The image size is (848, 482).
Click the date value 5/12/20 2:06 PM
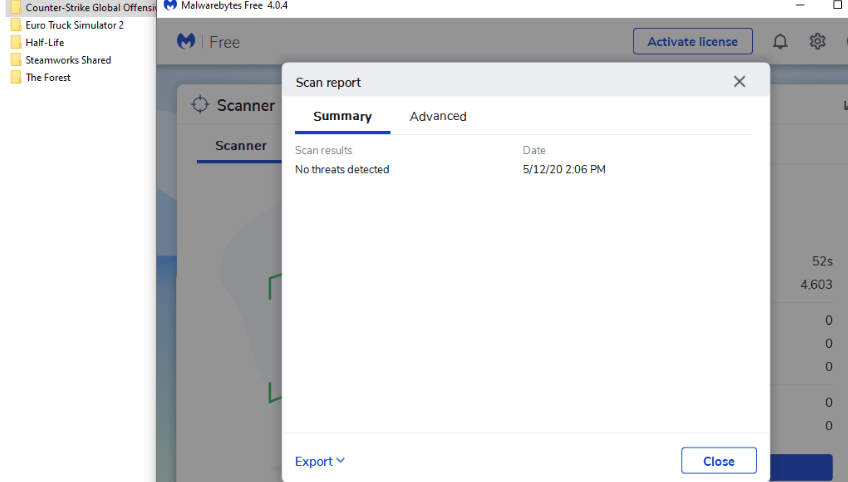click(564, 169)
